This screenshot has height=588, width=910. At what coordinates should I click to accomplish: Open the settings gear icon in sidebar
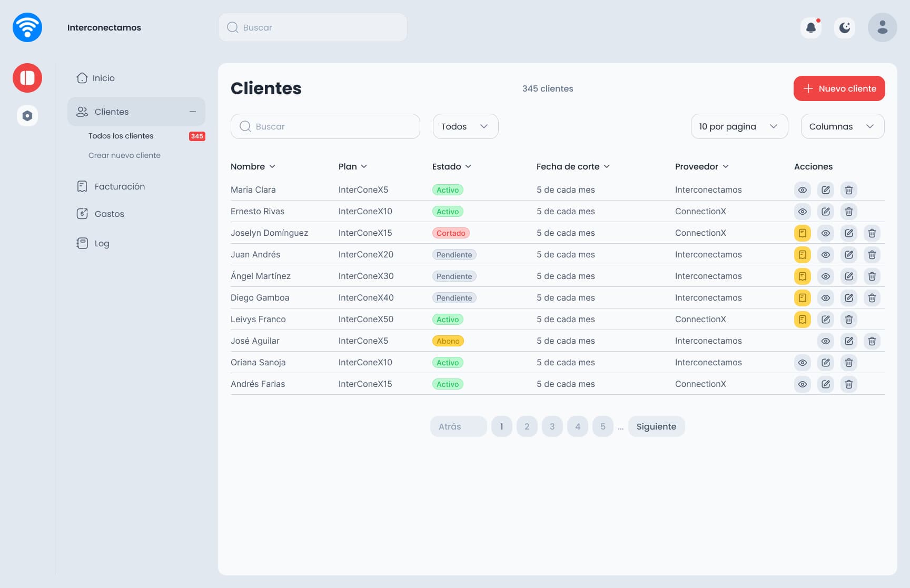(x=27, y=115)
